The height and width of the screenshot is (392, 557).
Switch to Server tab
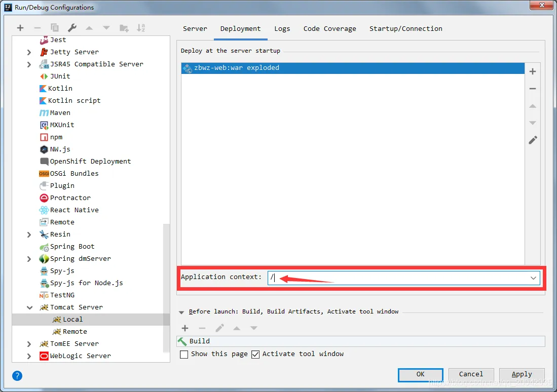coord(195,29)
